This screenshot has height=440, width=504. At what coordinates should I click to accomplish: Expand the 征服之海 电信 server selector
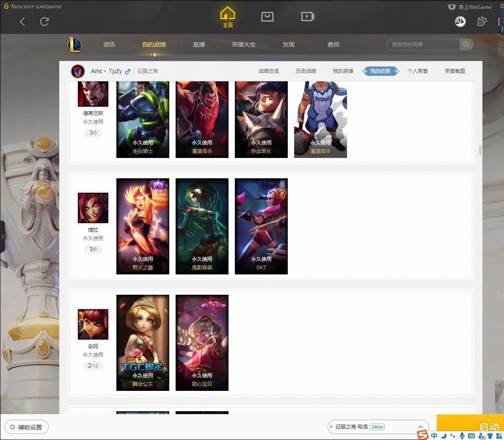pyautogui.click(x=378, y=427)
